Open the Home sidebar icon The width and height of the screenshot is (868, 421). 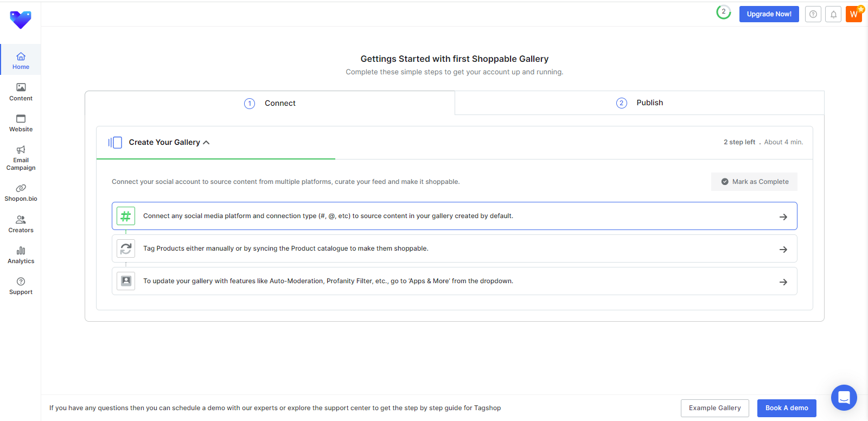click(21, 56)
